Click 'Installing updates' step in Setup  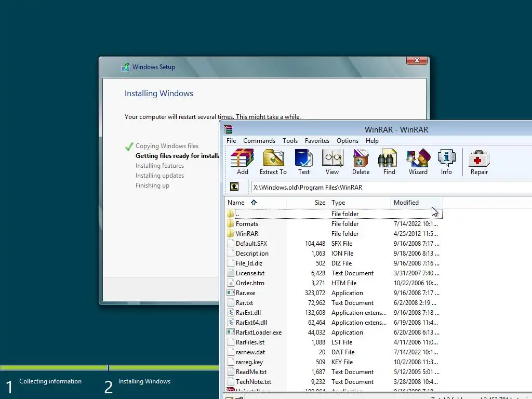pos(159,175)
